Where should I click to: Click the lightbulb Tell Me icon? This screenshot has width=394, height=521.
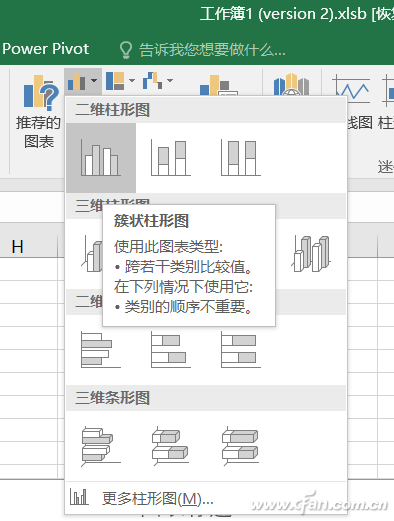pos(126,50)
